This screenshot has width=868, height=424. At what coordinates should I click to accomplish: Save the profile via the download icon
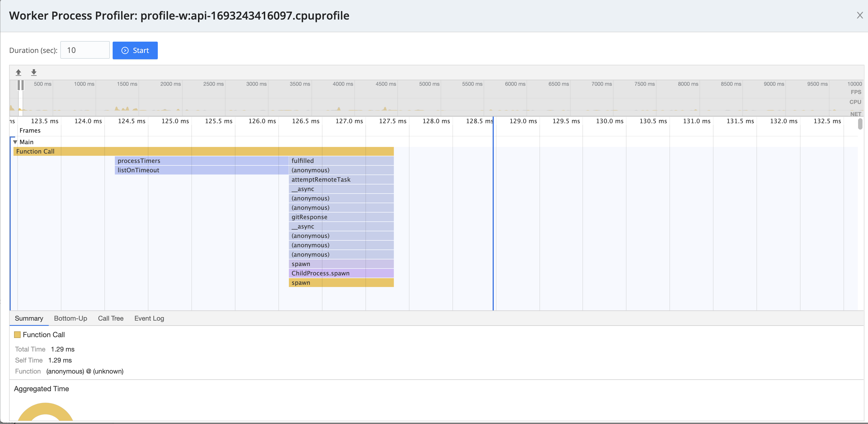pos(34,72)
